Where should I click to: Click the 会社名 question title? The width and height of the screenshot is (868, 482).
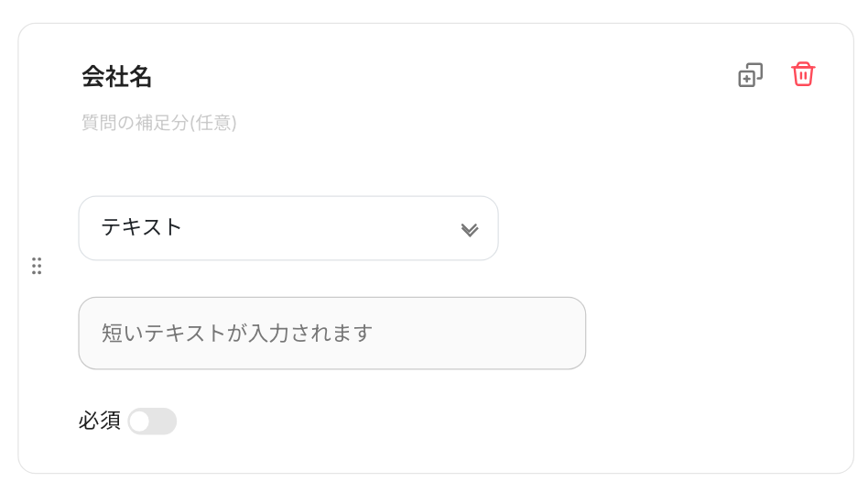[x=117, y=77]
